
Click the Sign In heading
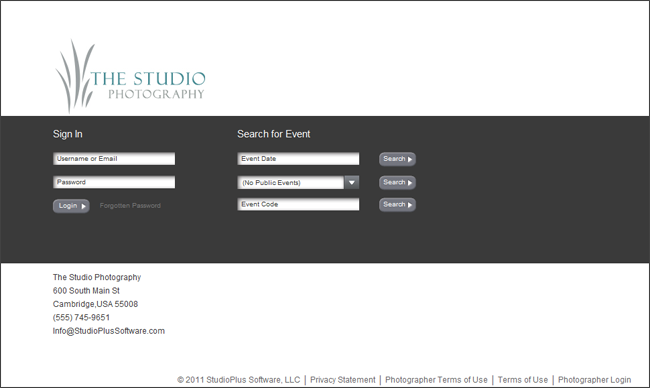point(68,134)
